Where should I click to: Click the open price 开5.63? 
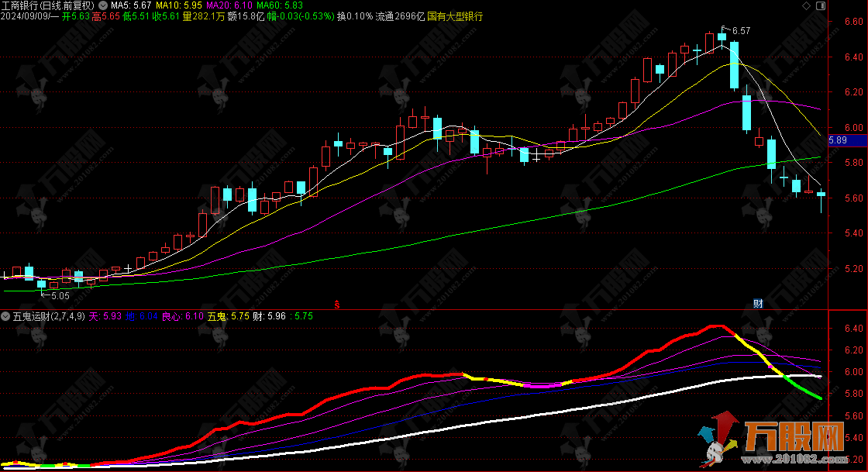76,16
